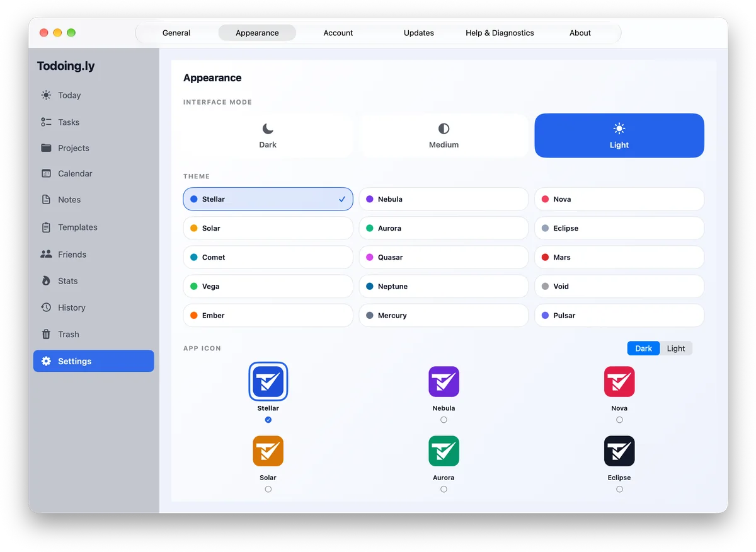Viewport: 756px width, 552px height.
Task: Open the General tab
Action: tap(176, 33)
